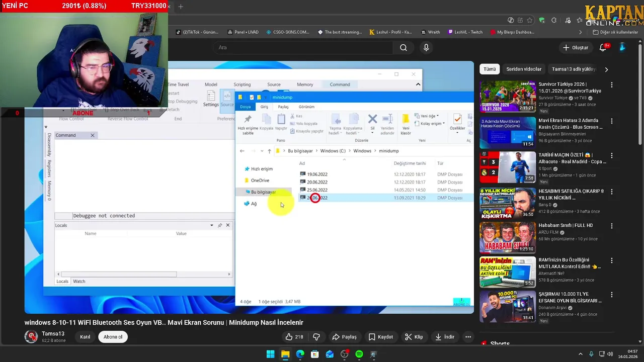Open a new browser tab with plus
Screen dimensions: 644x362
pyautogui.click(x=181, y=6)
